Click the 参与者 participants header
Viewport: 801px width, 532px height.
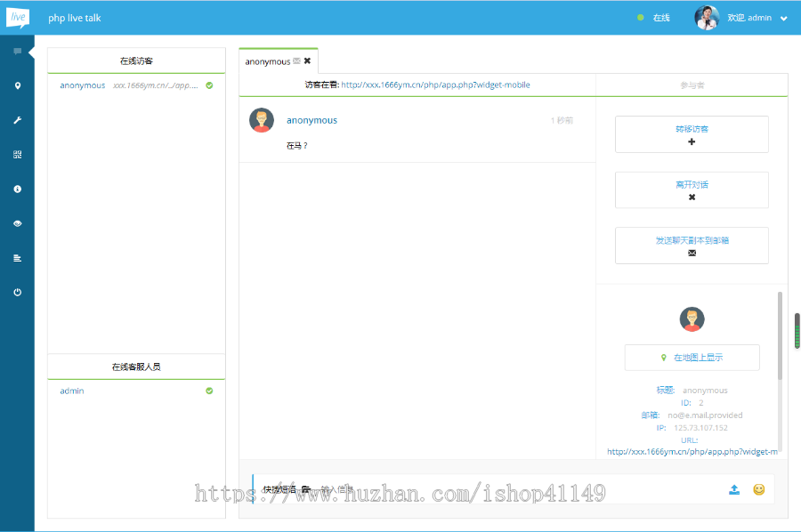pyautogui.click(x=692, y=85)
